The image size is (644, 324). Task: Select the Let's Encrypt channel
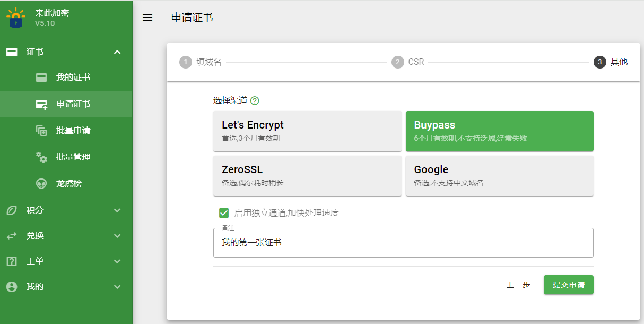(x=307, y=131)
